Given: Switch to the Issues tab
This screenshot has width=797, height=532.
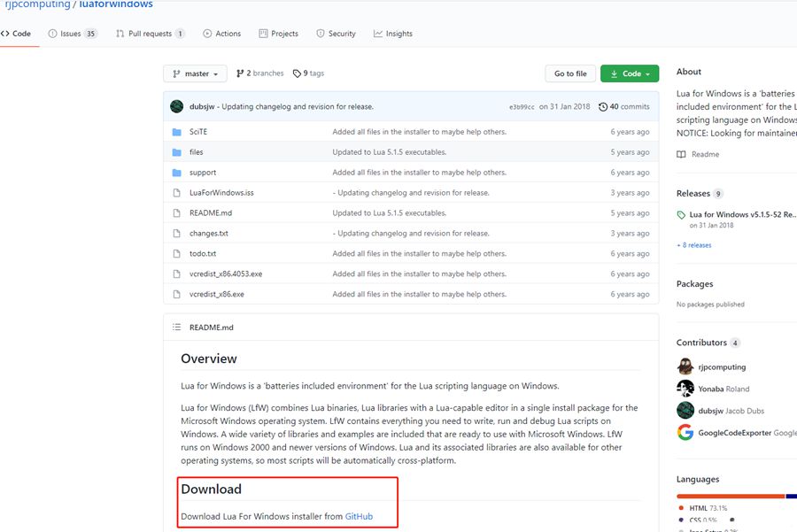Looking at the screenshot, I should (x=73, y=34).
